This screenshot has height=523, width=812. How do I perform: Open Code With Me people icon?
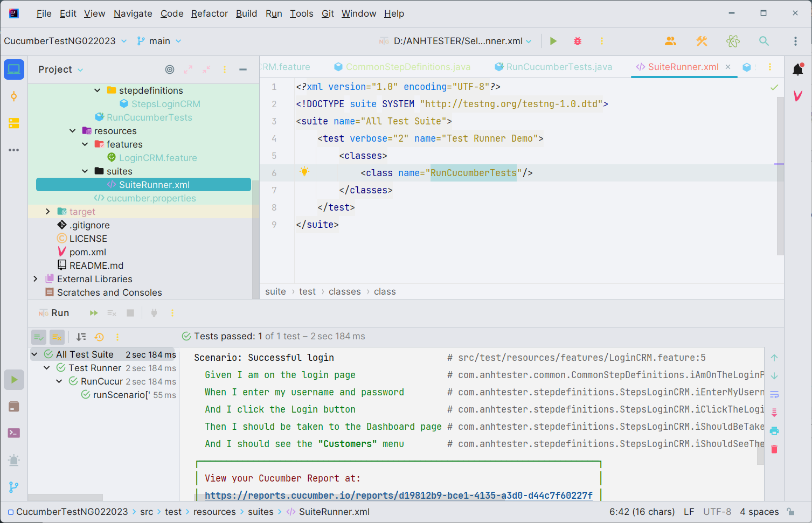pos(670,41)
